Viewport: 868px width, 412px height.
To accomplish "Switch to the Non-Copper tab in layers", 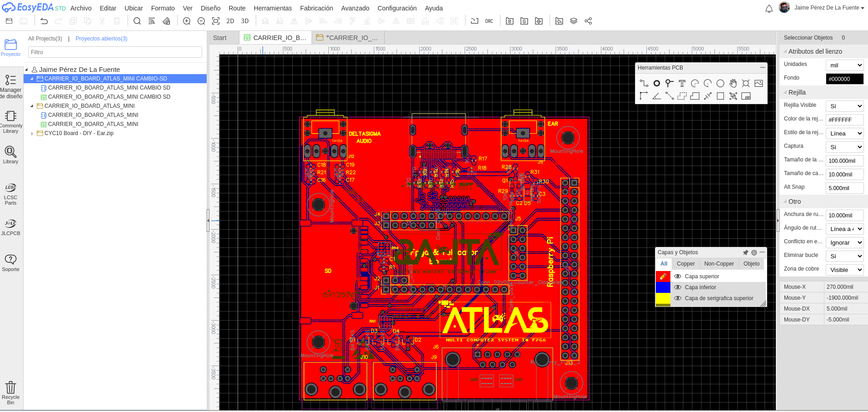I will [x=719, y=264].
